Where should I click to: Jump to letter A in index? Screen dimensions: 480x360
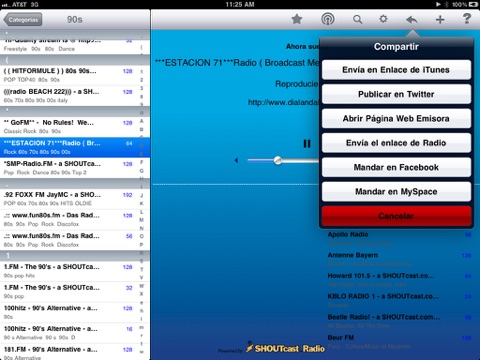[142, 121]
